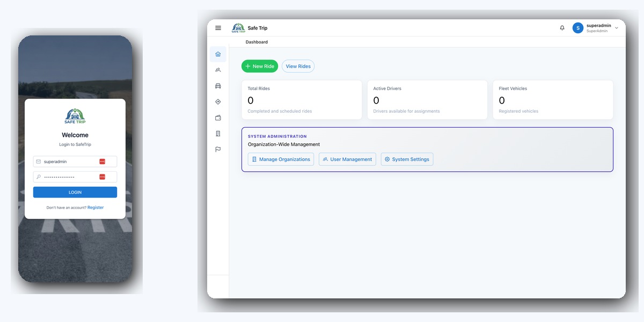
Task: Select the Home icon in the sidebar
Action: tap(218, 54)
